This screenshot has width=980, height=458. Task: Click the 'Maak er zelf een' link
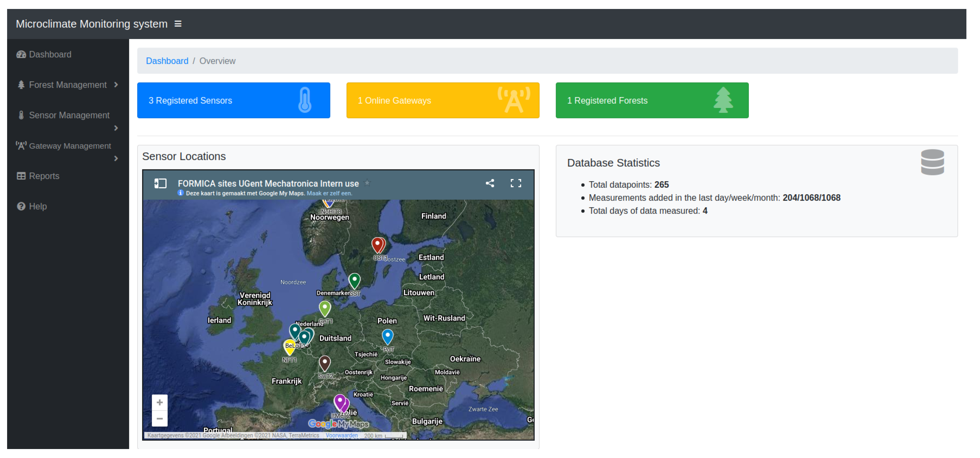click(x=329, y=193)
